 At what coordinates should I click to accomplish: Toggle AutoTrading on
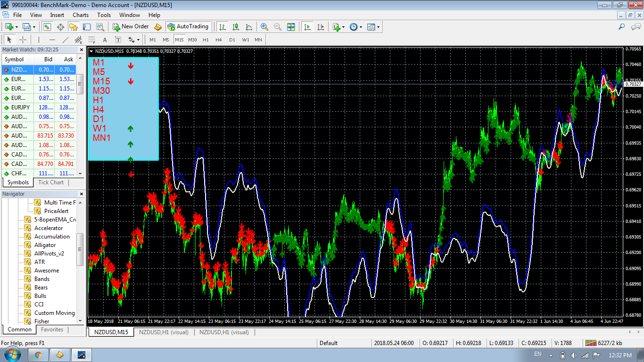click(189, 27)
